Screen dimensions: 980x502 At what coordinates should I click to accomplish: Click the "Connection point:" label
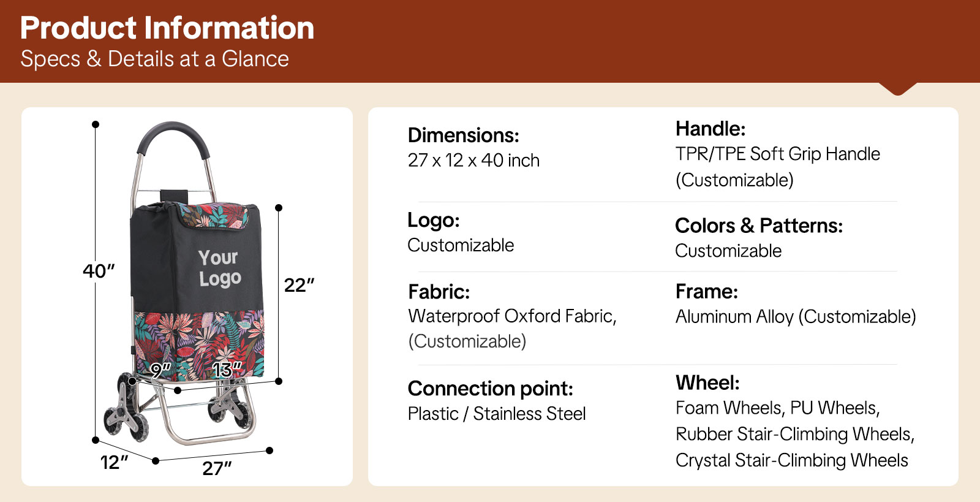tap(490, 389)
